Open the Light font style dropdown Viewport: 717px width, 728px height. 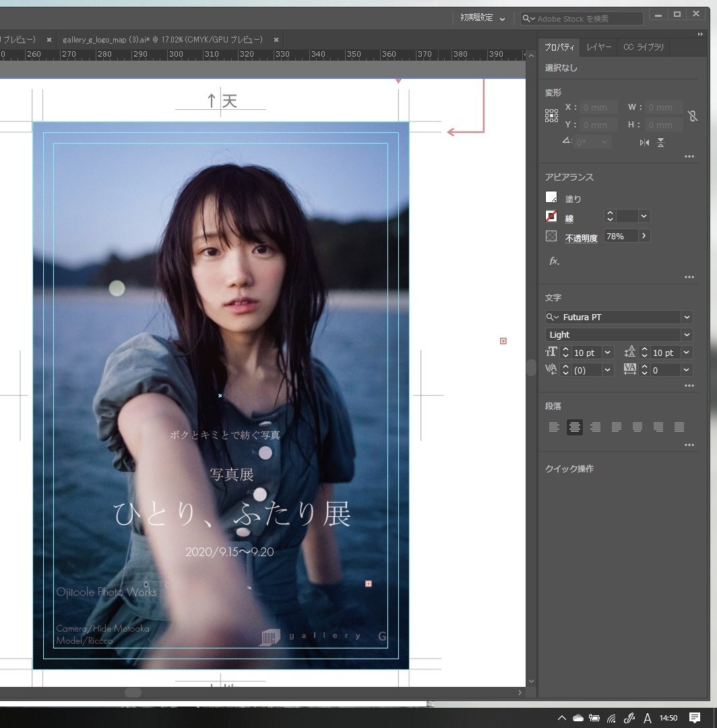coord(687,334)
